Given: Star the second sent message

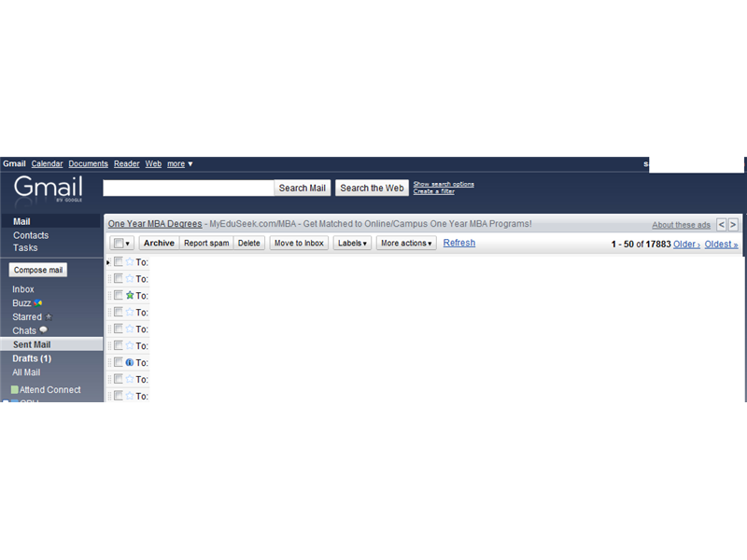Looking at the screenshot, I should point(130,278).
